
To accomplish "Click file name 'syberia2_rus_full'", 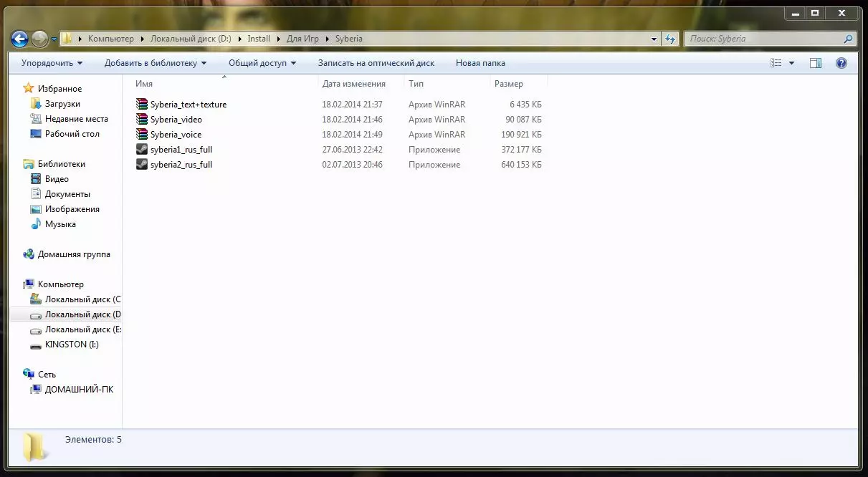I will (x=181, y=165).
